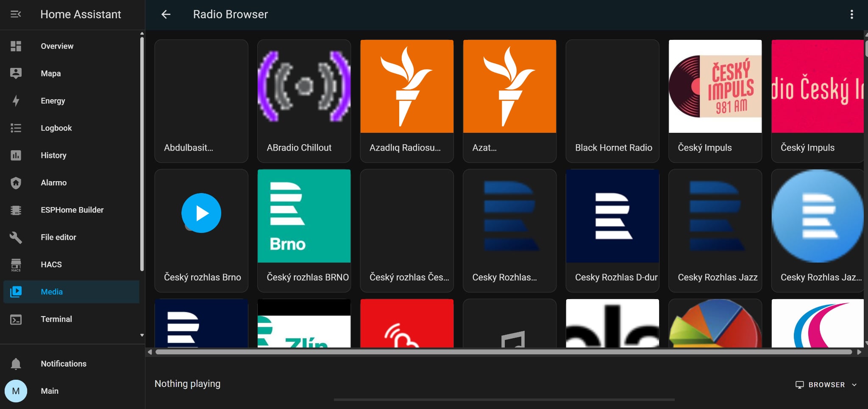Click the playback progress bar
868x409 pixels.
504,400
